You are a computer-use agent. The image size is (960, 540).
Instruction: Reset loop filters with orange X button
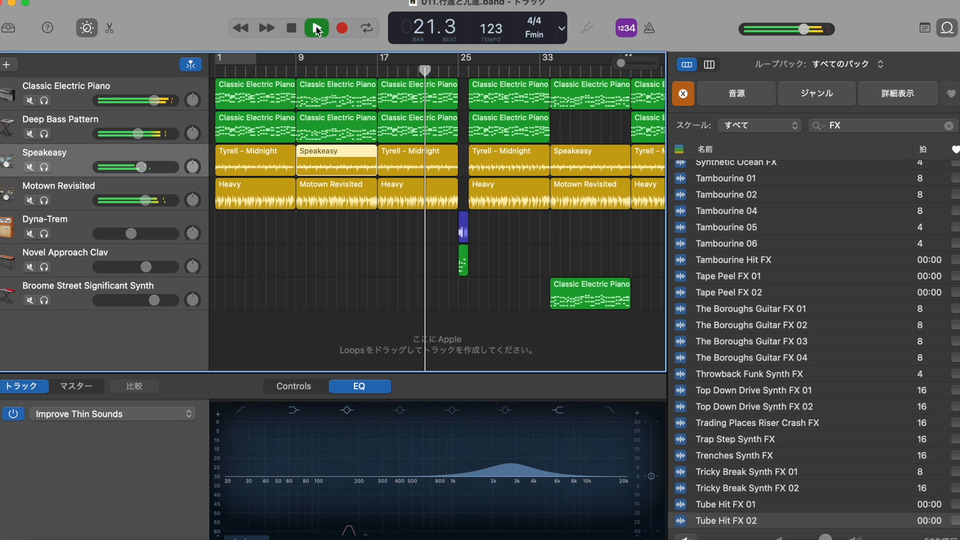pos(683,94)
